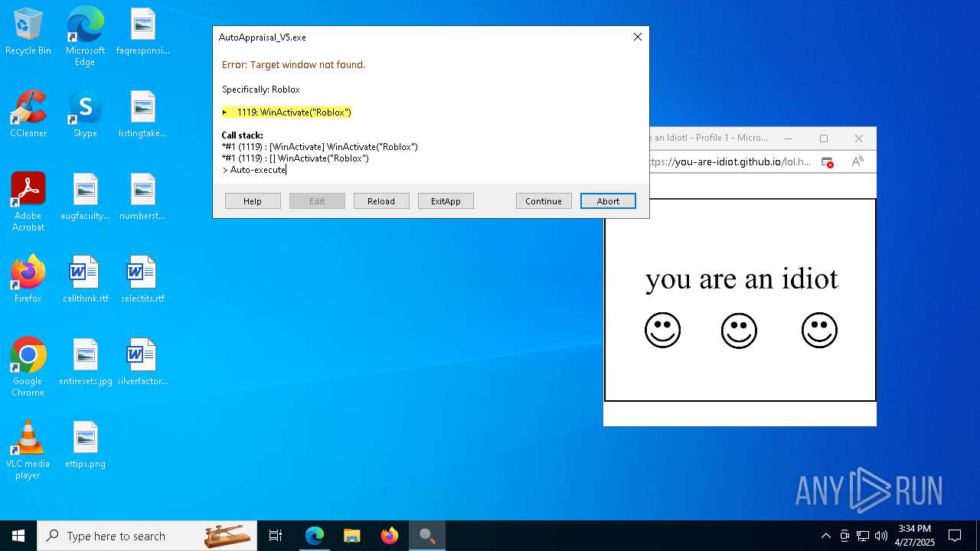Click the taskbar search box
The height and width of the screenshot is (551, 980).
[x=147, y=536]
